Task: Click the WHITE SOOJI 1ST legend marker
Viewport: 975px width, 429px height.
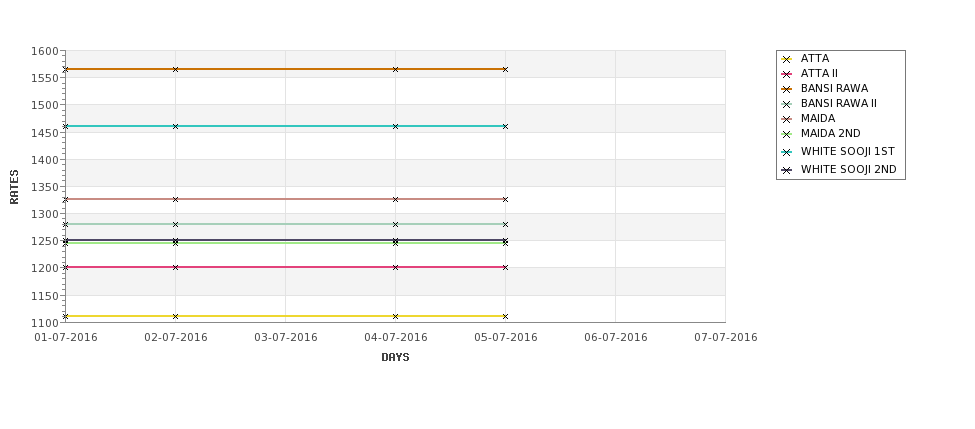Action: click(x=787, y=152)
